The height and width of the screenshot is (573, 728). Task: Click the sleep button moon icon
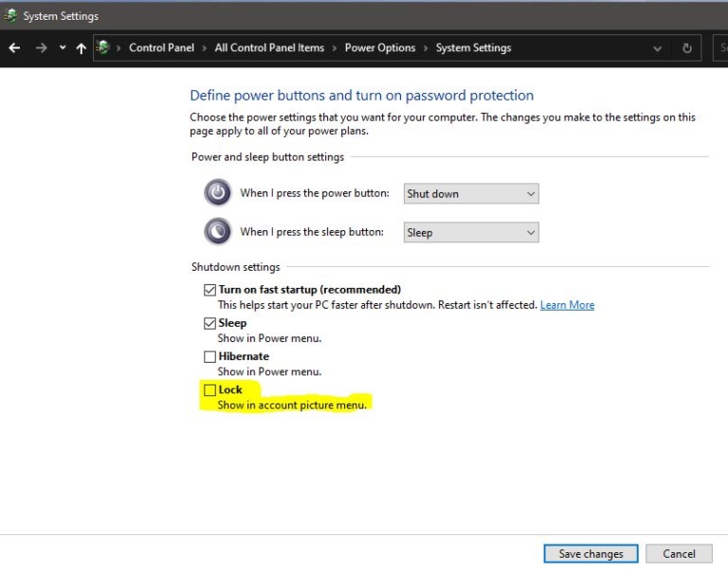(x=217, y=231)
